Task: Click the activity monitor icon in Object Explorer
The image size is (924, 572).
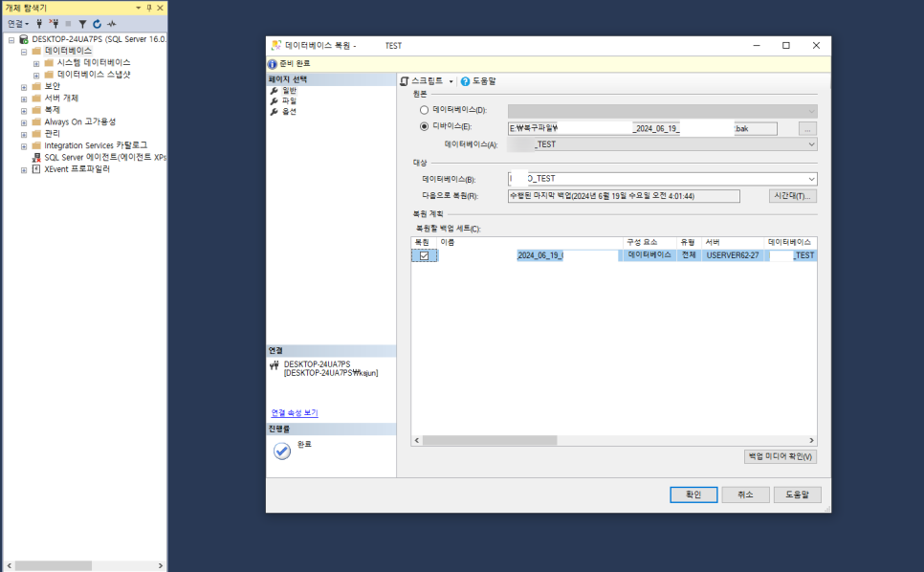Action: (111, 24)
